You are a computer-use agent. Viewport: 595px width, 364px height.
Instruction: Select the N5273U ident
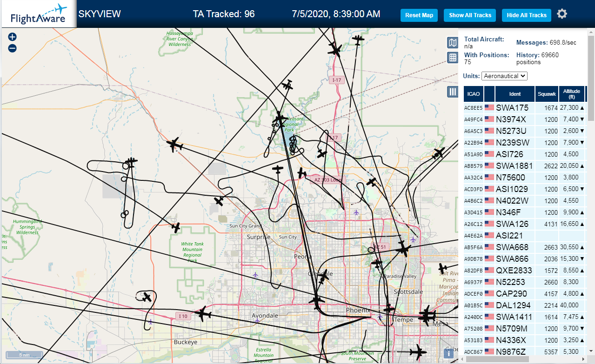[x=511, y=131]
